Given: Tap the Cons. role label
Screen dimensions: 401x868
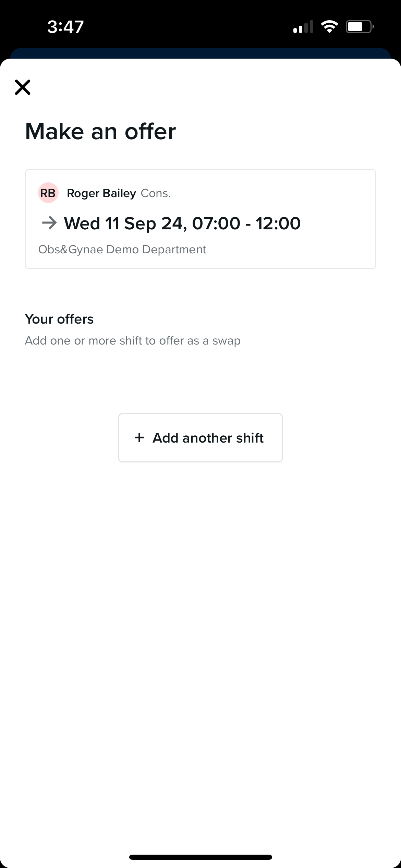Looking at the screenshot, I should (x=156, y=193).
